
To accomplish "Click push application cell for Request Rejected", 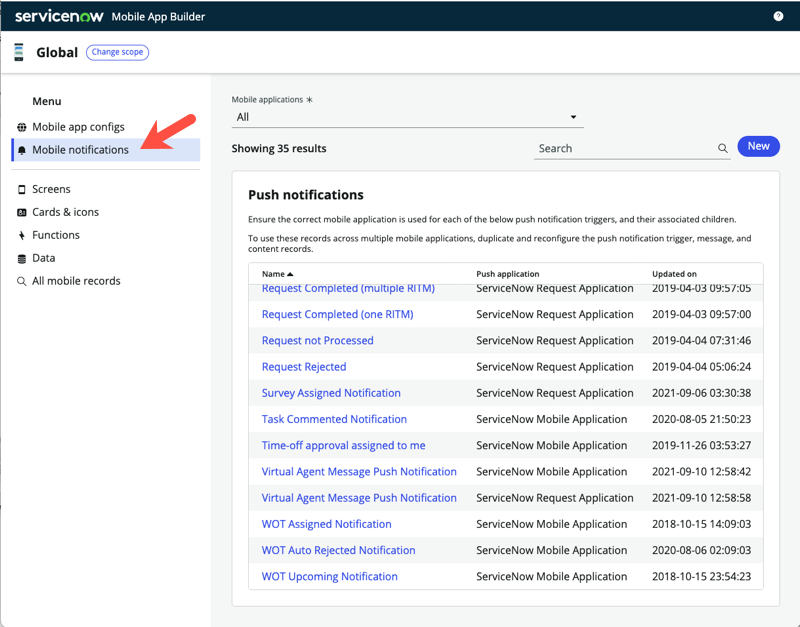I will (555, 367).
